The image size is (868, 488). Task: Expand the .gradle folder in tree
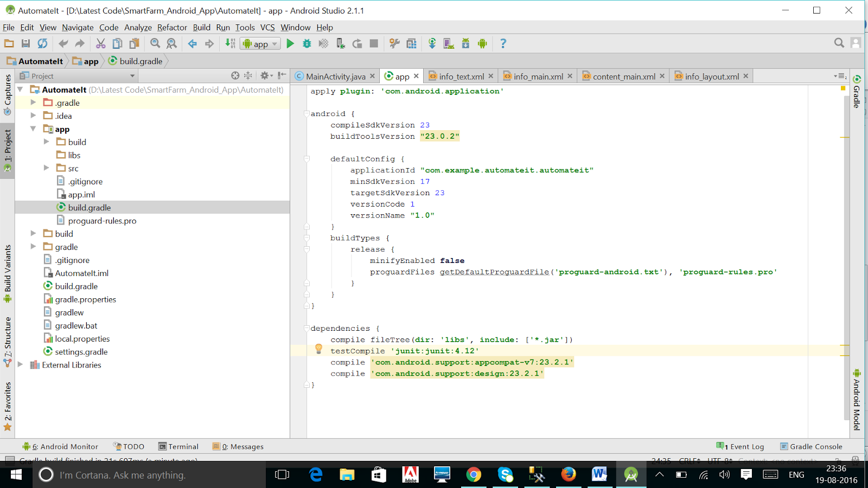(x=33, y=102)
